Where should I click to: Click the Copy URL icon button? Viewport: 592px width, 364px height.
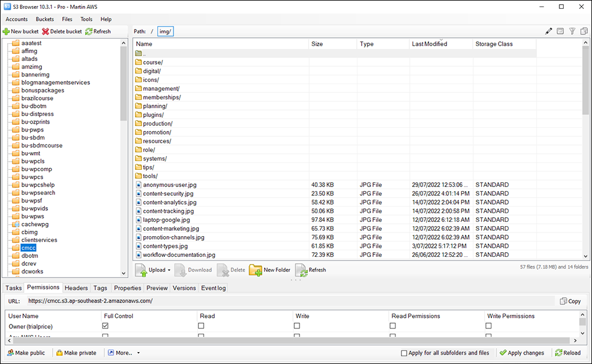coord(564,301)
